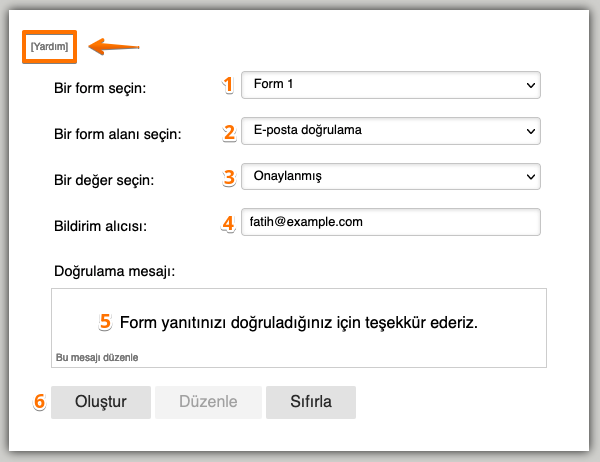Click the orange number 5 marker
This screenshot has height=462, width=600.
(x=105, y=322)
